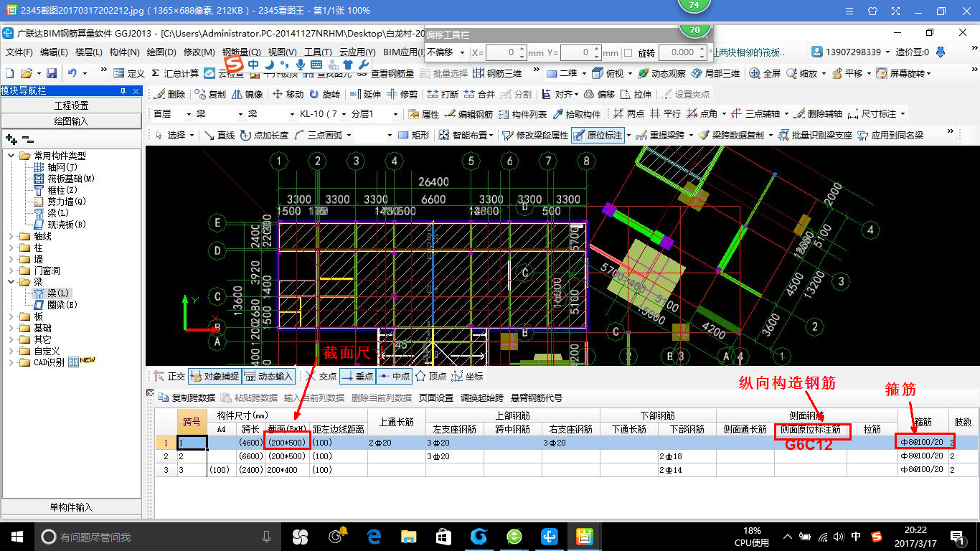980x551 pixels.
Task: Select the 点加长度 tool
Action: 265,135
